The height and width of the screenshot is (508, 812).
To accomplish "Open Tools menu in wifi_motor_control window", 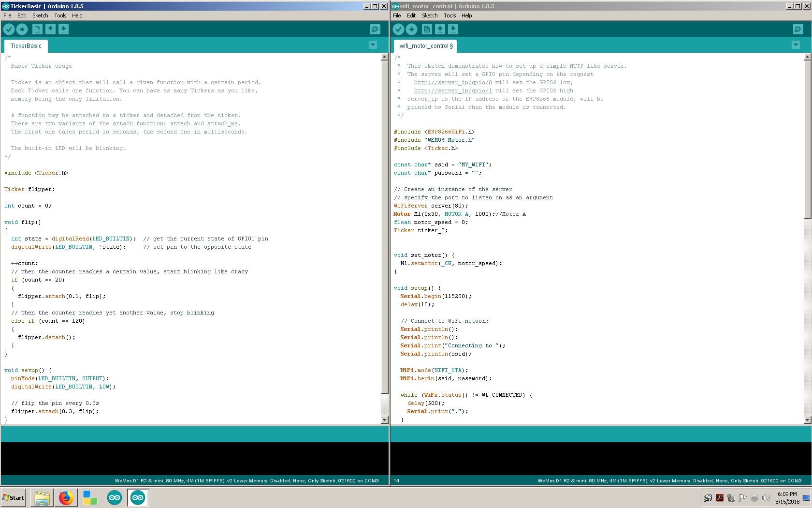I will [x=450, y=15].
